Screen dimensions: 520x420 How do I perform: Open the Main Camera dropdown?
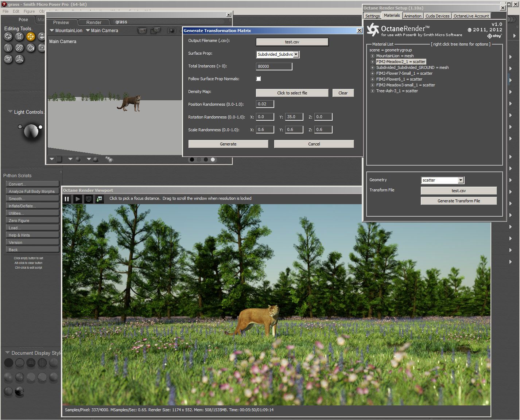[x=102, y=31]
